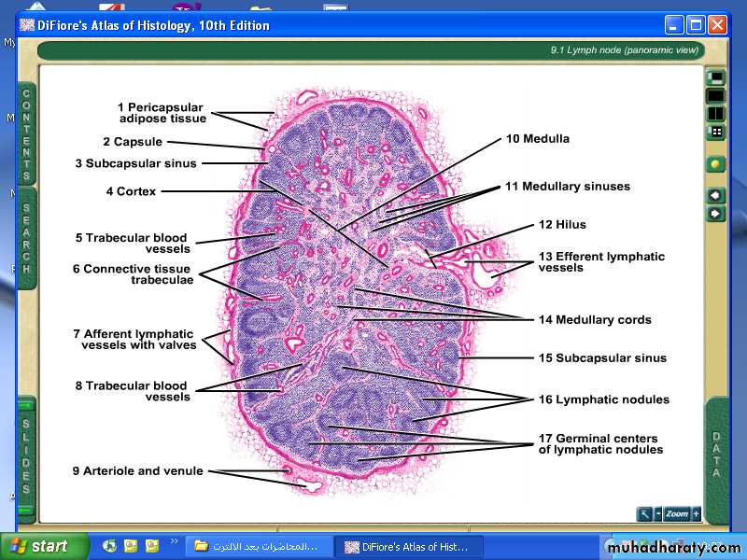Toggle the yellow light labels button
The image size is (747, 560).
coord(716,163)
